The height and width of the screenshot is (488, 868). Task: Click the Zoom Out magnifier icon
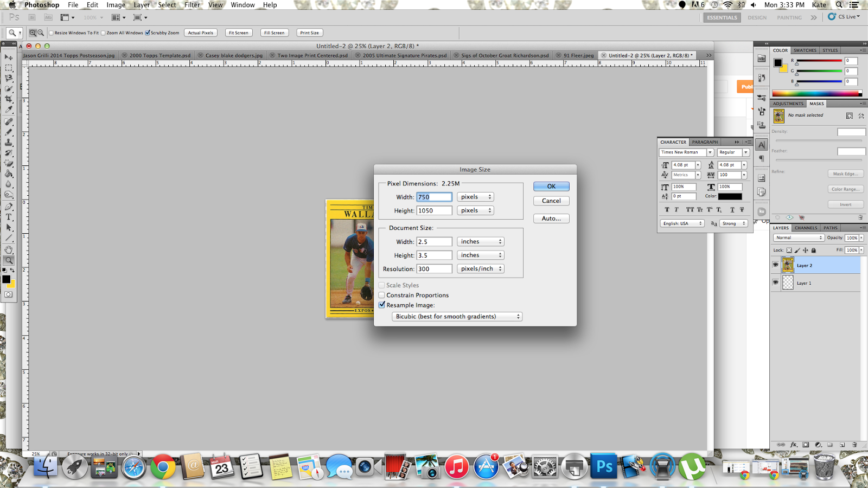41,33
